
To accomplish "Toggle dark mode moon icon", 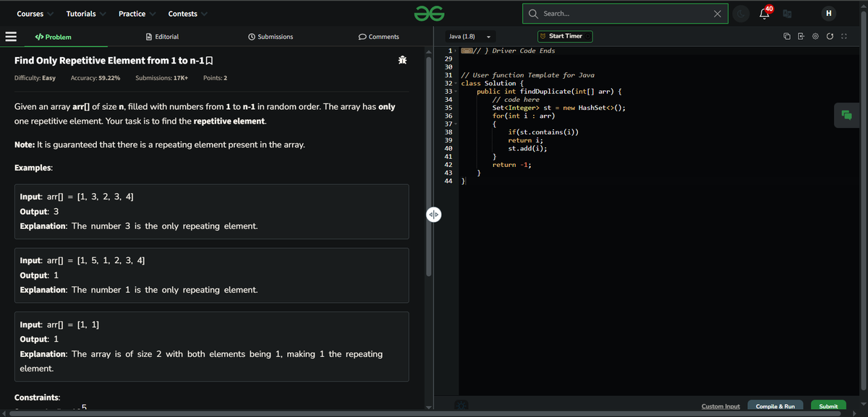I will [x=742, y=14].
